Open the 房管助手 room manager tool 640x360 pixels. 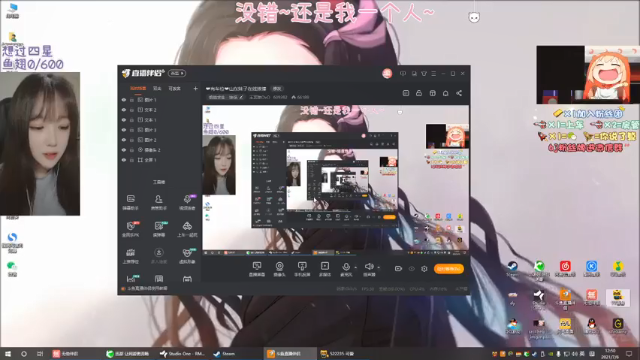click(x=159, y=202)
